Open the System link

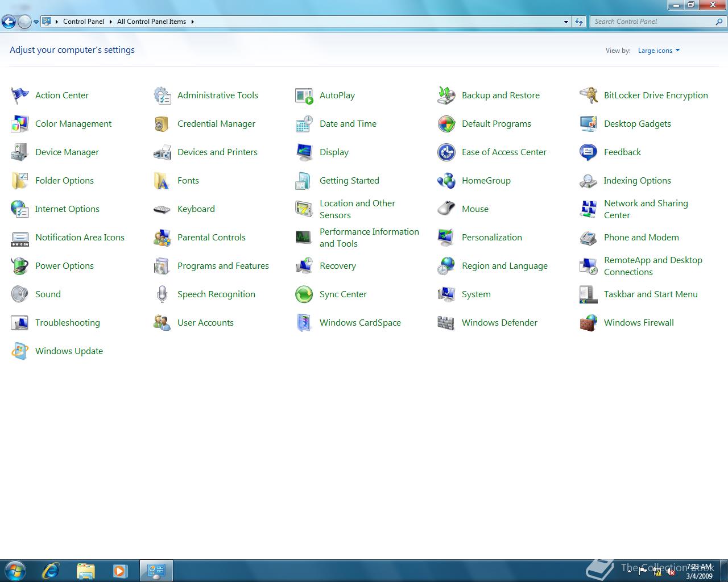coord(476,294)
